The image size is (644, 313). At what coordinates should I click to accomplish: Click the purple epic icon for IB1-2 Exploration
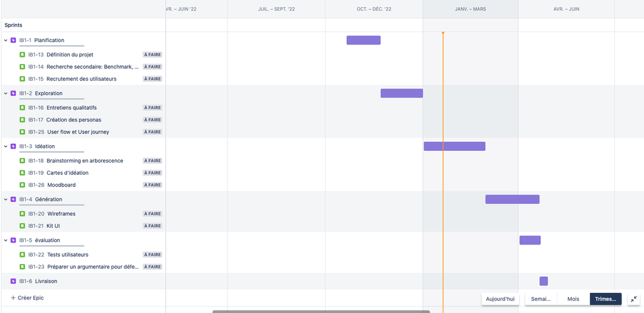(13, 94)
